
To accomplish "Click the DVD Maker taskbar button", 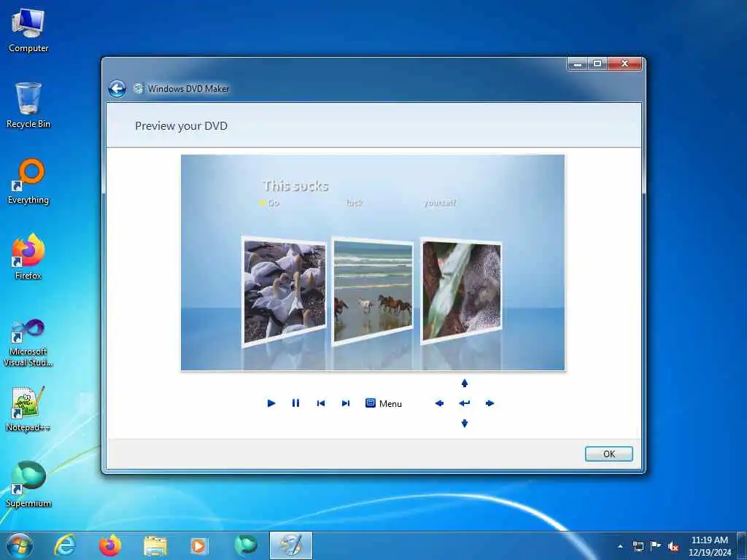I will click(x=291, y=545).
